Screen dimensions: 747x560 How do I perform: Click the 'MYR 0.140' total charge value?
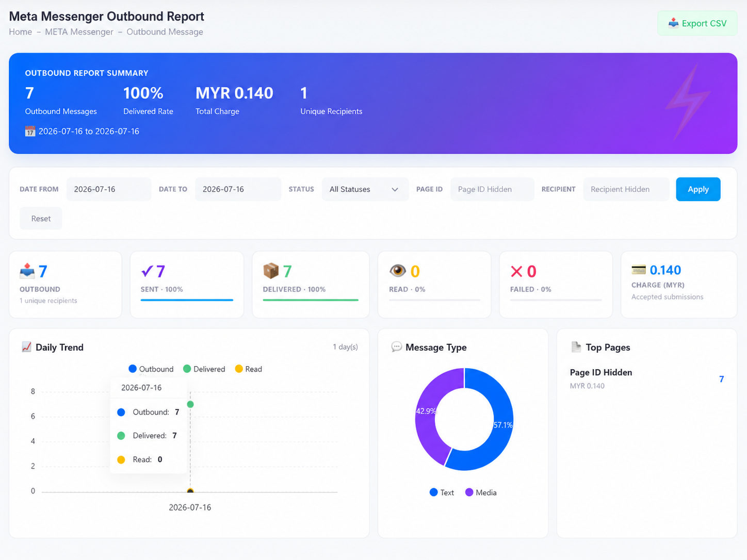[234, 93]
